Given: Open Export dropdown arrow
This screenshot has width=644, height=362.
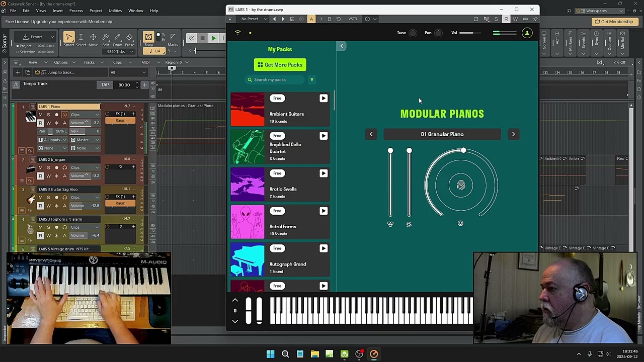Looking at the screenshot, I should click(52, 37).
